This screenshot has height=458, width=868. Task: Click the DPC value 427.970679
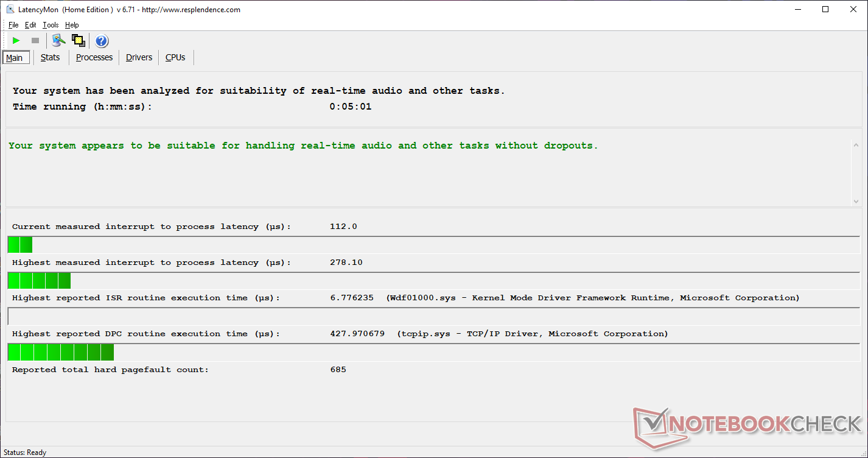(x=357, y=334)
